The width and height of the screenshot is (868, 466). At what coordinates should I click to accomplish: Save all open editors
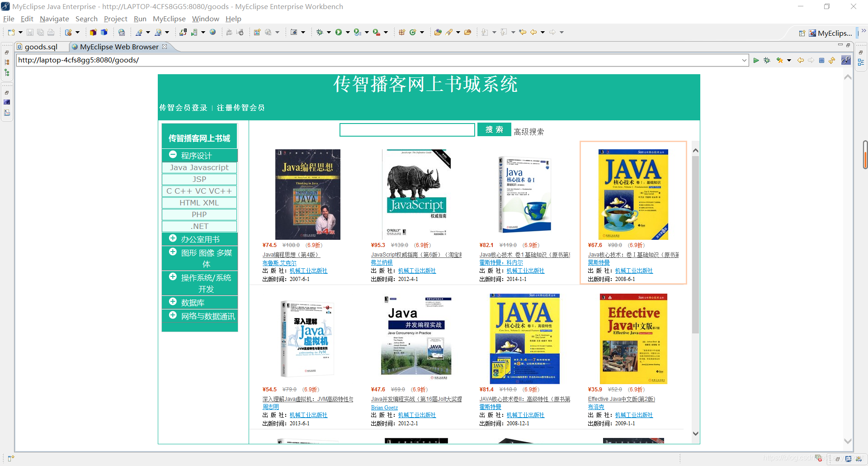pyautogui.click(x=40, y=32)
